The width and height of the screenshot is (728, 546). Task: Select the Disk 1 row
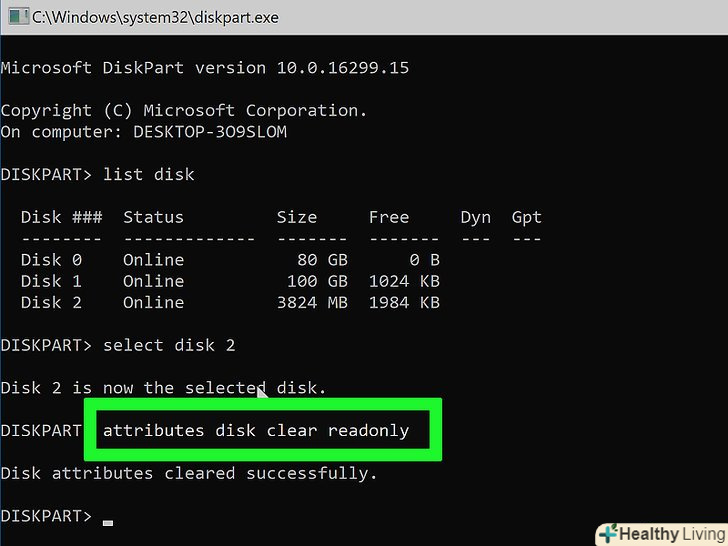click(230, 281)
